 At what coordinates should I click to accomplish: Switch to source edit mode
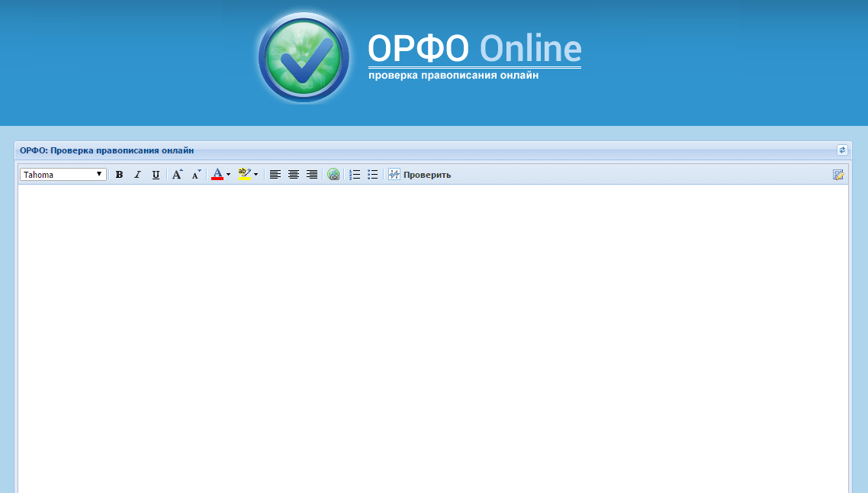coord(838,175)
